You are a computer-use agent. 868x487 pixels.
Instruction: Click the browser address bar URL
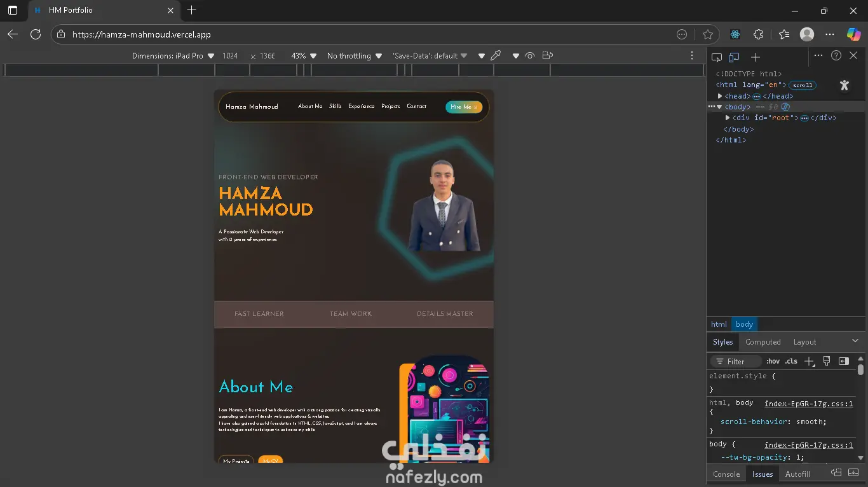[x=142, y=35]
